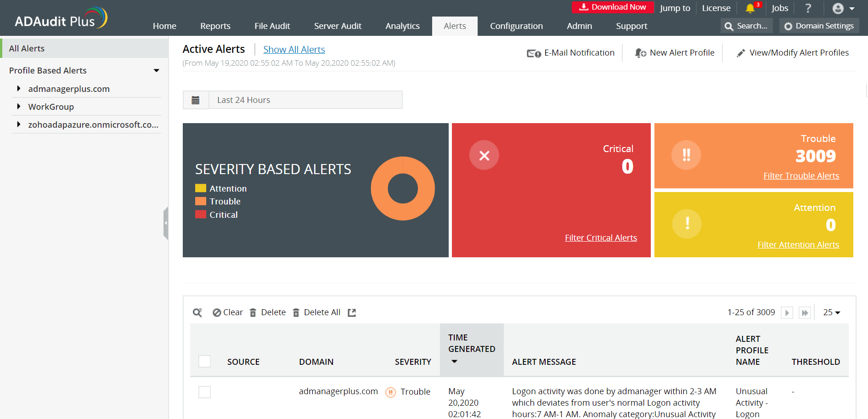Open the calendar date picker

(x=196, y=100)
